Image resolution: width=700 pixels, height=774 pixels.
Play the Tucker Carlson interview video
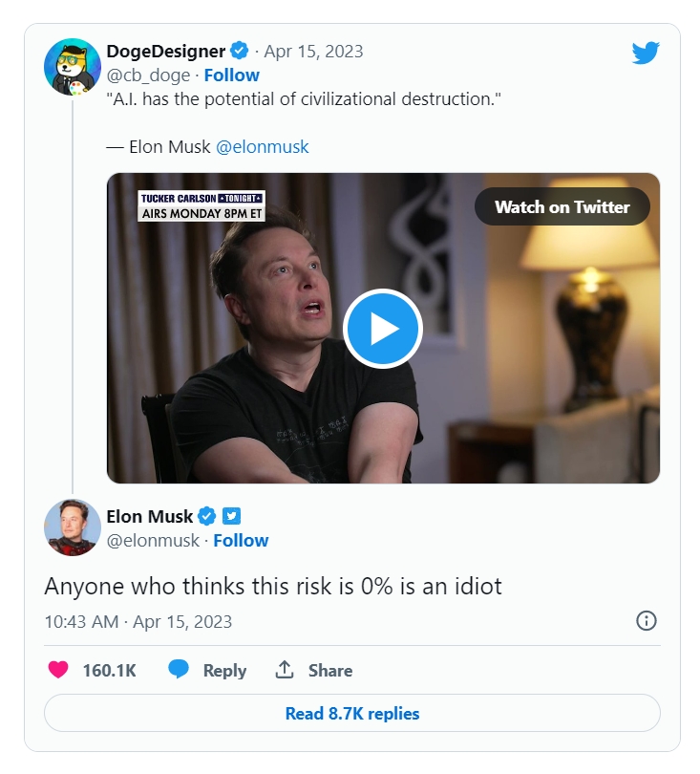tap(383, 329)
